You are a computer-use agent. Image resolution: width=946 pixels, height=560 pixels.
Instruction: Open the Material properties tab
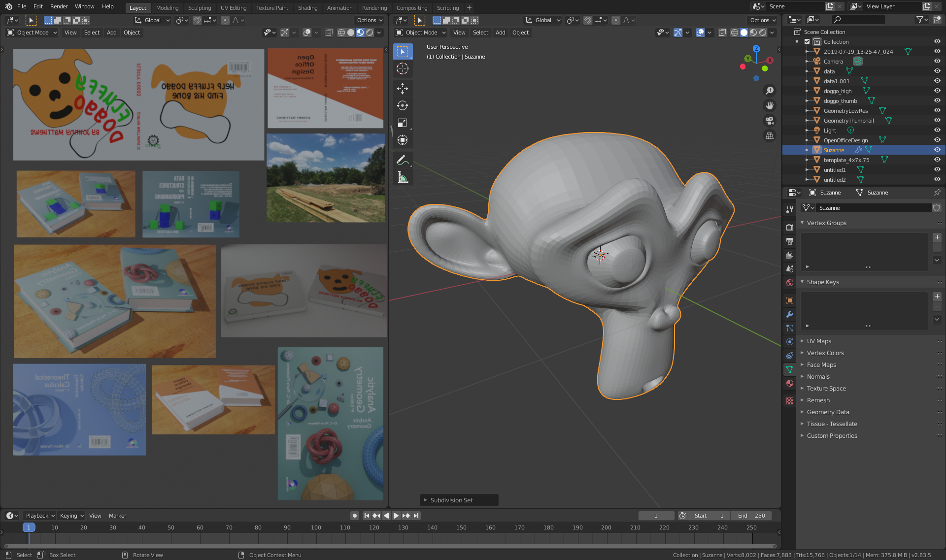coord(790,383)
